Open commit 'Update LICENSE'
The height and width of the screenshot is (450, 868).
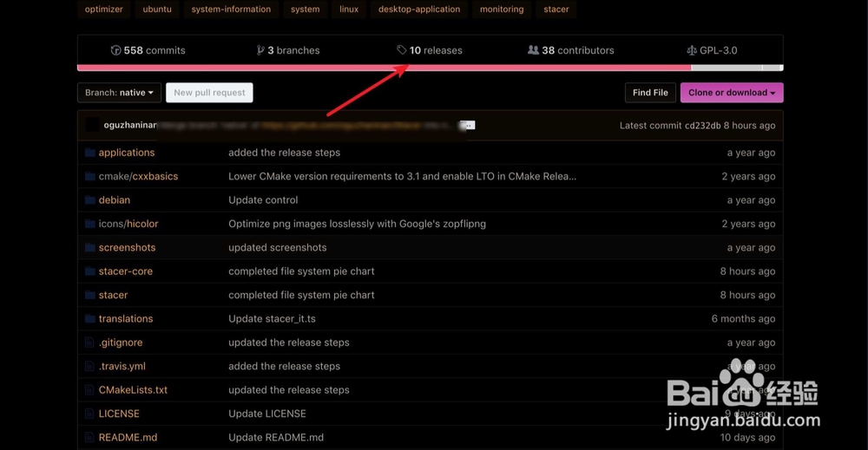(x=267, y=414)
